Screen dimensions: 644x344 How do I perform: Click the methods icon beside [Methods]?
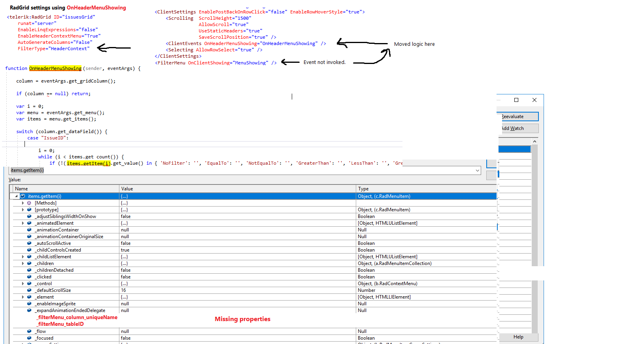pyautogui.click(x=29, y=203)
